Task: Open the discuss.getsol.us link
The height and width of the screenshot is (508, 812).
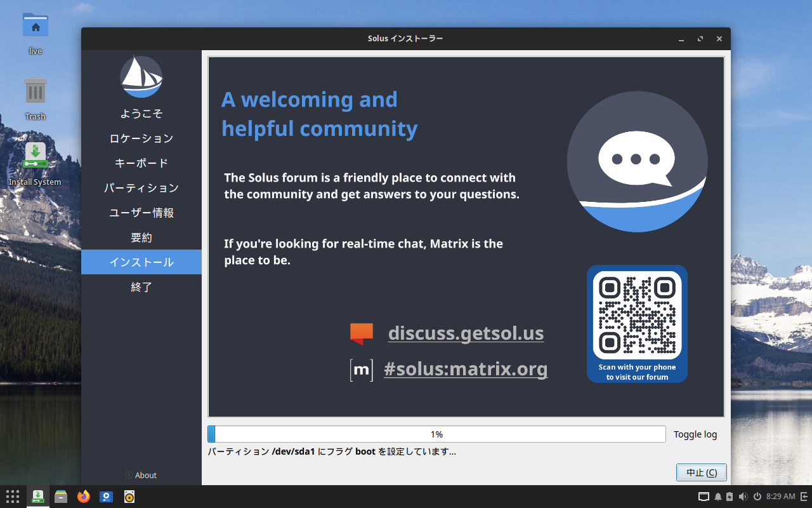Action: tap(466, 333)
